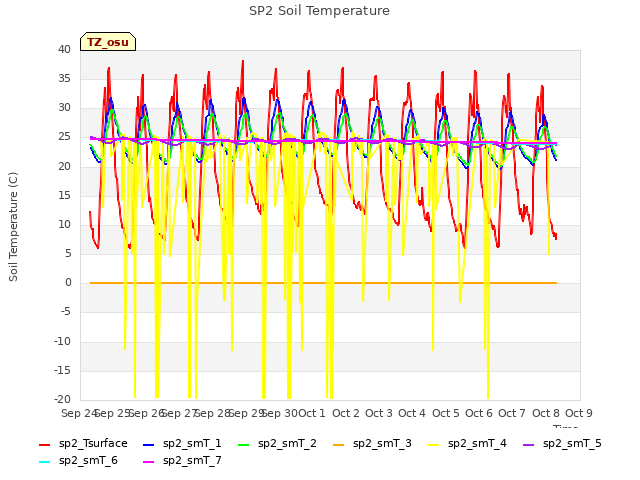Click the Oct 2 x-axis tick label
Viewport: 640px width, 480px height.
click(346, 413)
